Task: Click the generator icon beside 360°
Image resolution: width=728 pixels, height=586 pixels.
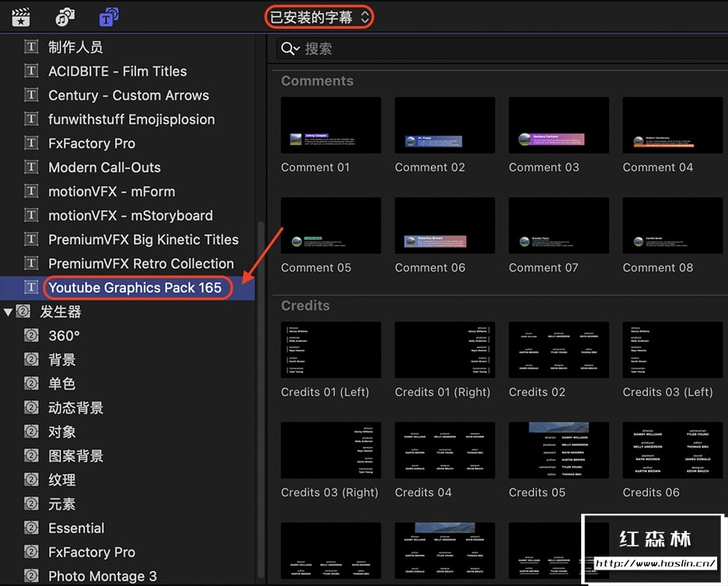Action: (x=31, y=335)
